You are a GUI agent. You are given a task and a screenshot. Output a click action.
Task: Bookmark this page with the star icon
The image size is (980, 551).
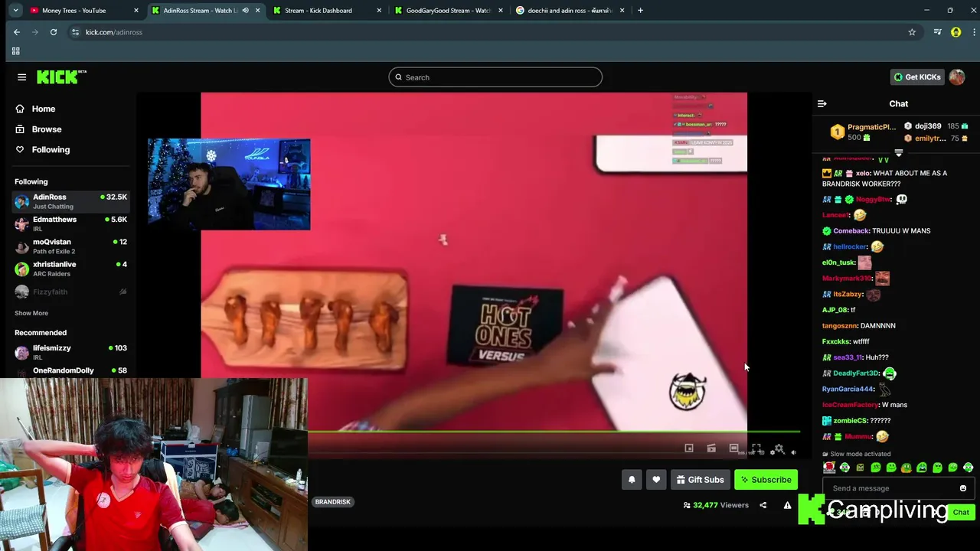(x=912, y=32)
